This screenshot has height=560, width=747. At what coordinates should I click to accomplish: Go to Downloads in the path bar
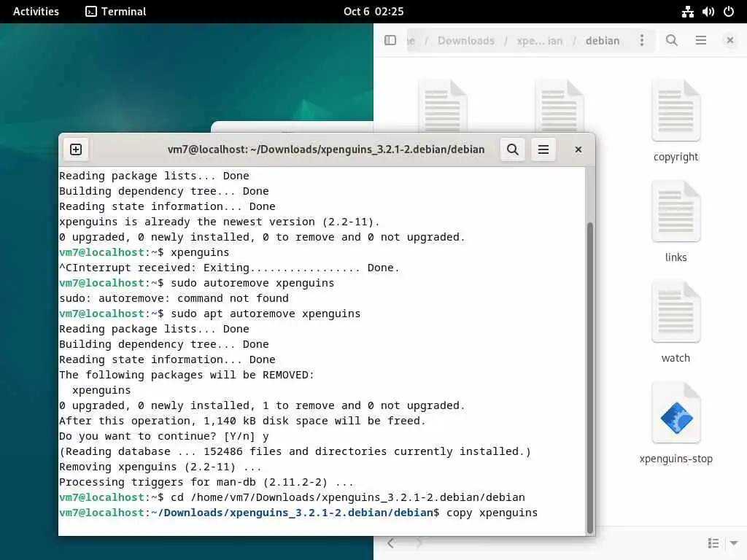pos(466,41)
